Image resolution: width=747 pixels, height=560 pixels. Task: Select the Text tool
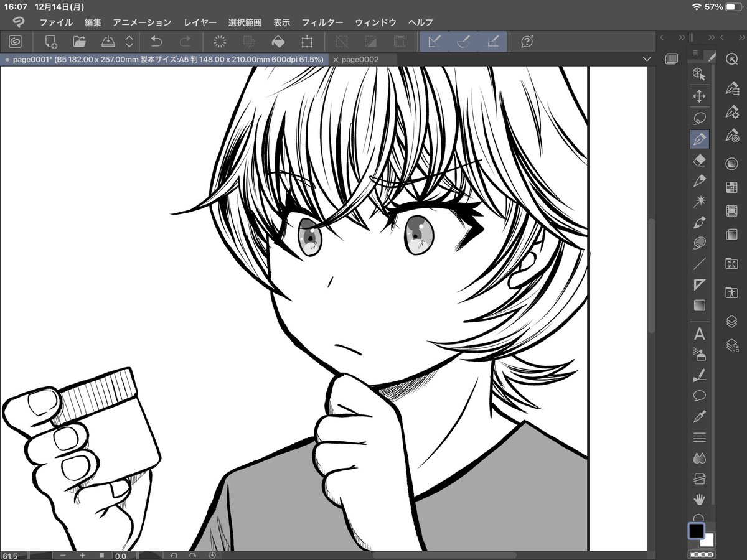pyautogui.click(x=700, y=334)
